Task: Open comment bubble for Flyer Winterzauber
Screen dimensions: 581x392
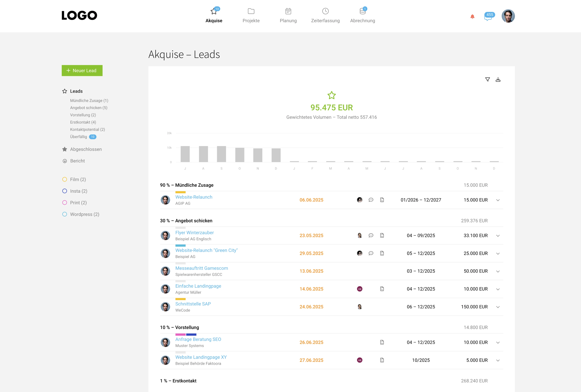Action: click(x=371, y=235)
